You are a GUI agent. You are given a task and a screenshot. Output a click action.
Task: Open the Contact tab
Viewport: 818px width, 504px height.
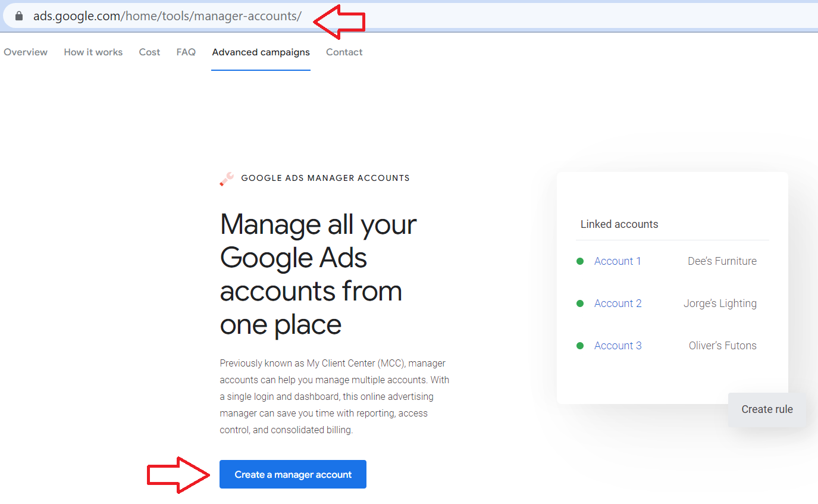pos(344,52)
